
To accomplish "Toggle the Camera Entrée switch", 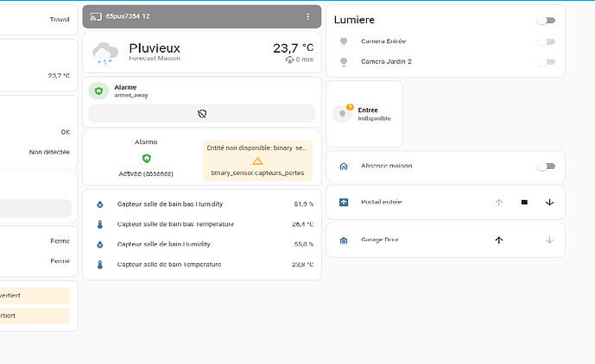I will click(546, 41).
